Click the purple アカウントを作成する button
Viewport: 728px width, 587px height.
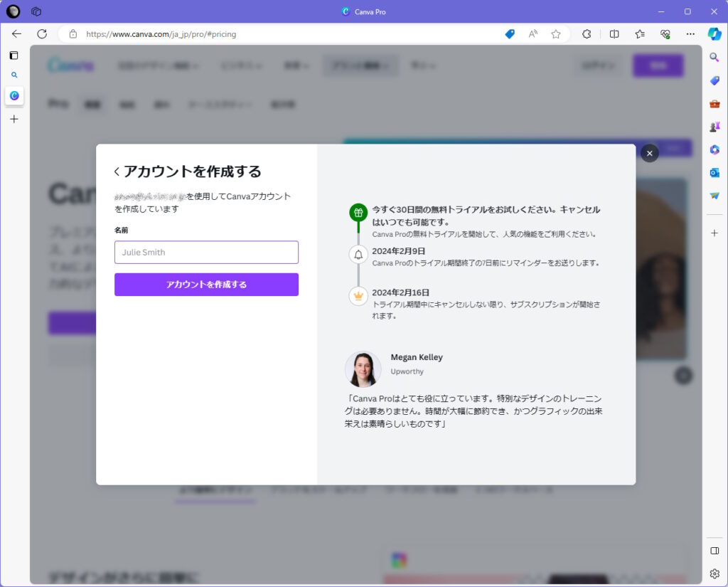207,285
